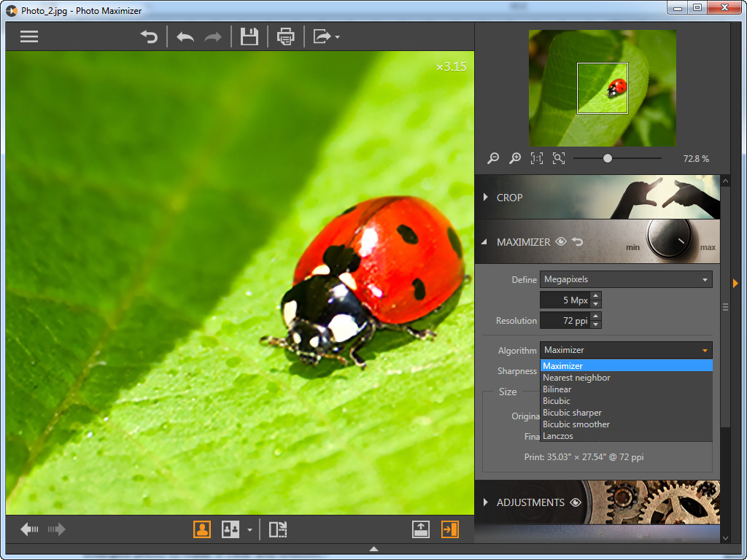Viewport: 747px width, 560px height.
Task: Click the sidebar resize grip handle
Action: [725, 307]
